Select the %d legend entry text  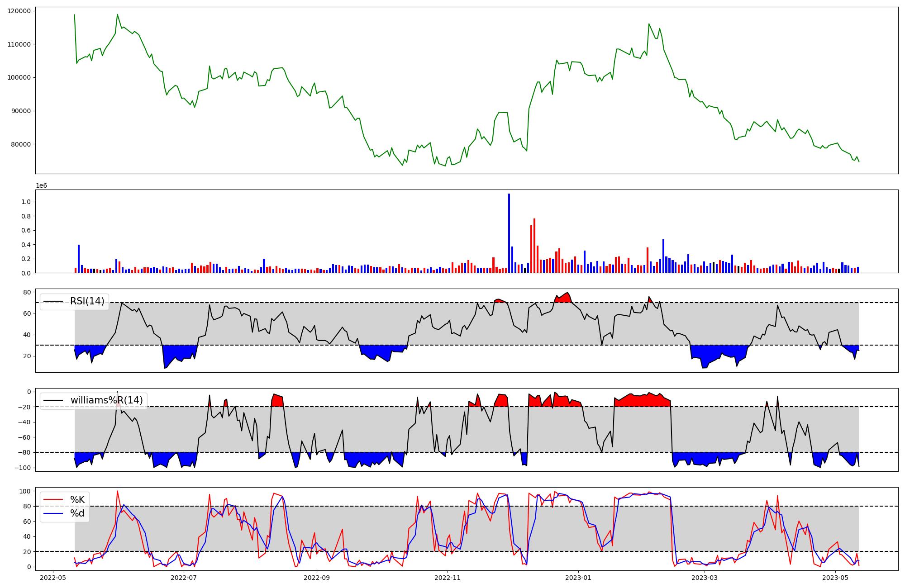pyautogui.click(x=77, y=513)
